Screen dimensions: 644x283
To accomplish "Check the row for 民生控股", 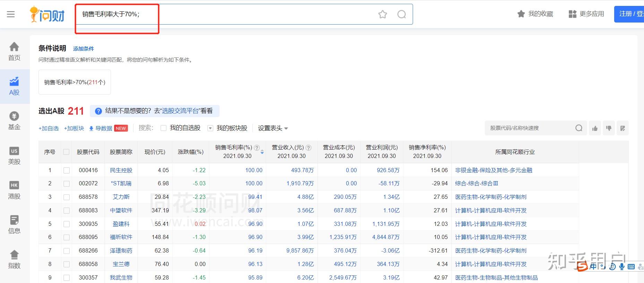I will [67, 170].
